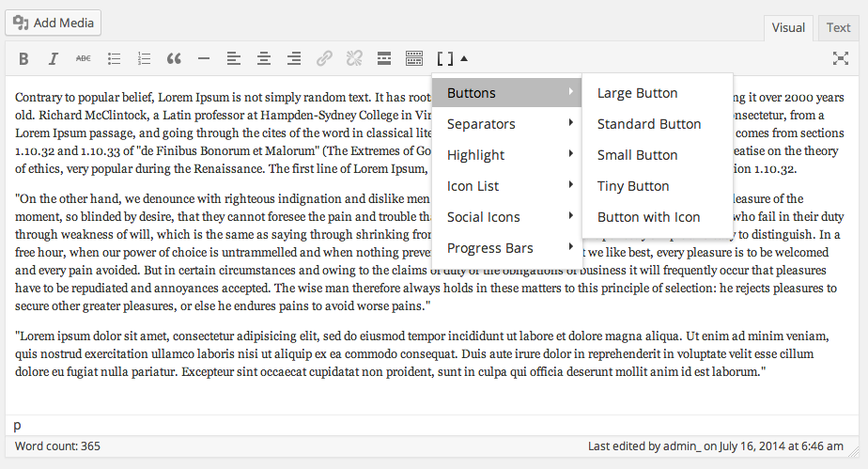Viewport: 868px width, 469px height.
Task: Insert horizontal line
Action: pos(204,58)
